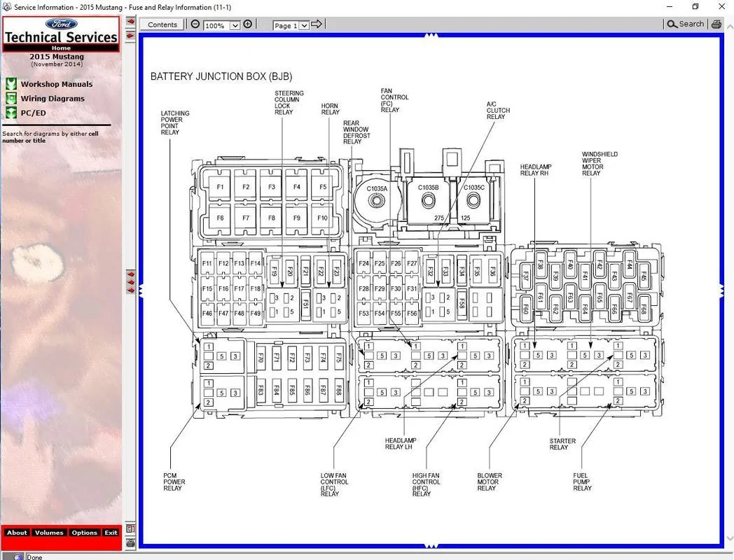
Task: Click the left edge collapse handle of viewer
Action: click(141, 290)
